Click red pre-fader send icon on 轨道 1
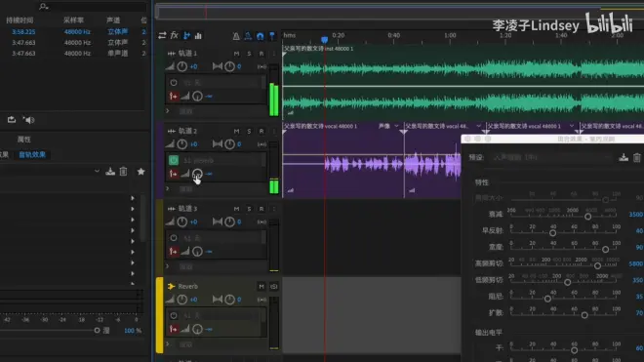Image resolution: width=644 pixels, height=362 pixels. (x=174, y=97)
